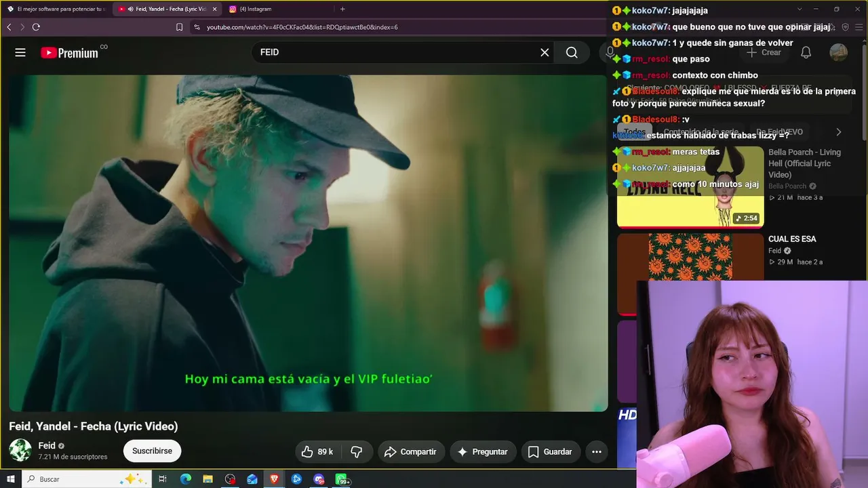Open the 'CUAL ES ESA' video title
Viewport: 868px width, 488px height.
pos(792,239)
